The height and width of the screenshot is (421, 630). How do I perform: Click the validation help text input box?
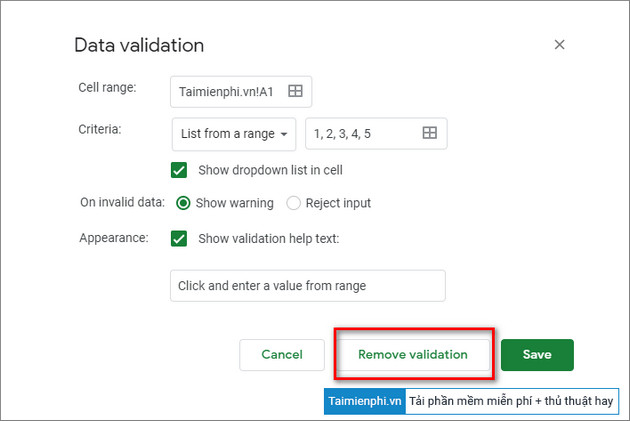pos(307,285)
